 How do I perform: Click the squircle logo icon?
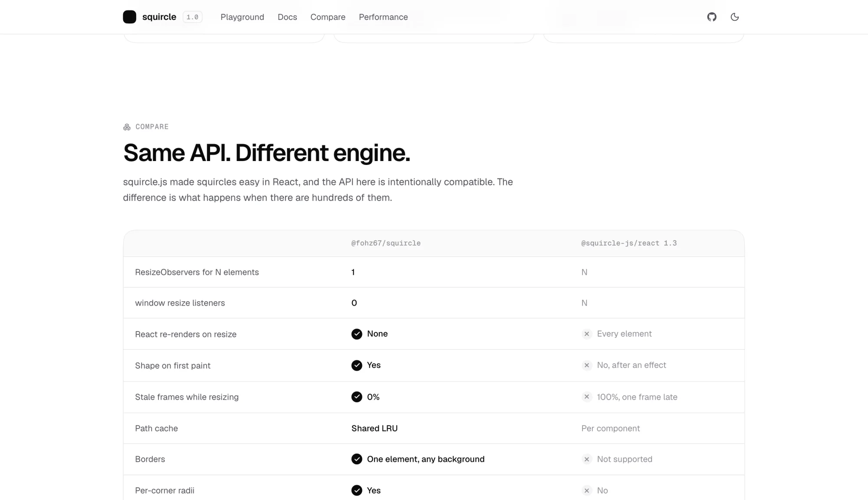(x=129, y=17)
